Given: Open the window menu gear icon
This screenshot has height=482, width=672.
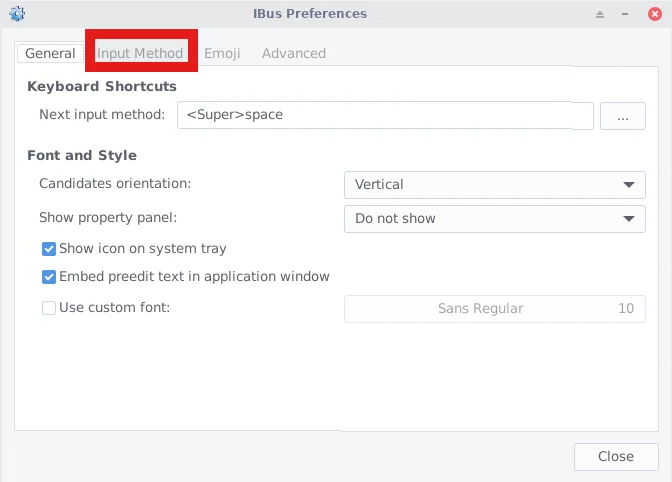Looking at the screenshot, I should tap(17, 14).
